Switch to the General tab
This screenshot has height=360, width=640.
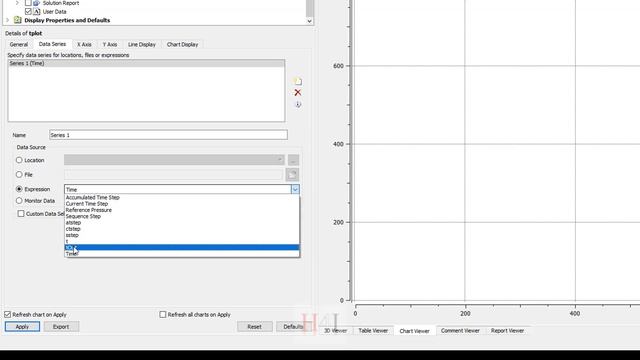[19, 44]
